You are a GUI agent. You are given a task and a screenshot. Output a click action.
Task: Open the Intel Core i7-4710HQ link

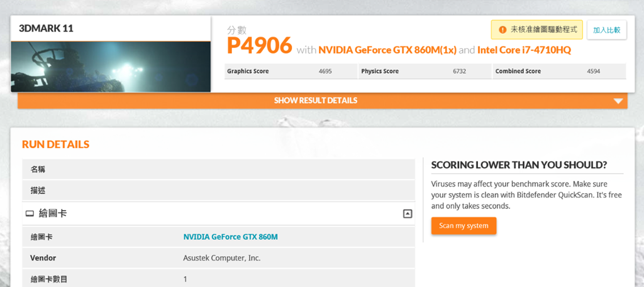pyautogui.click(x=524, y=50)
